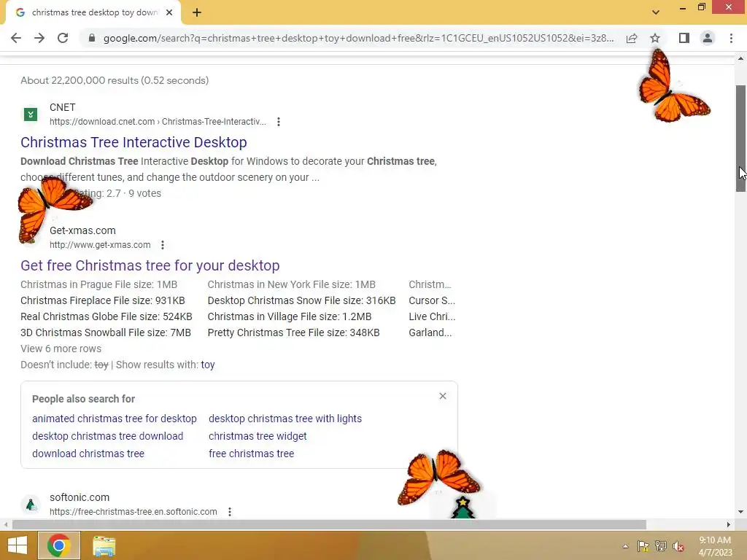Open File Explorer from the taskbar
The height and width of the screenshot is (560, 747).
pos(104,546)
